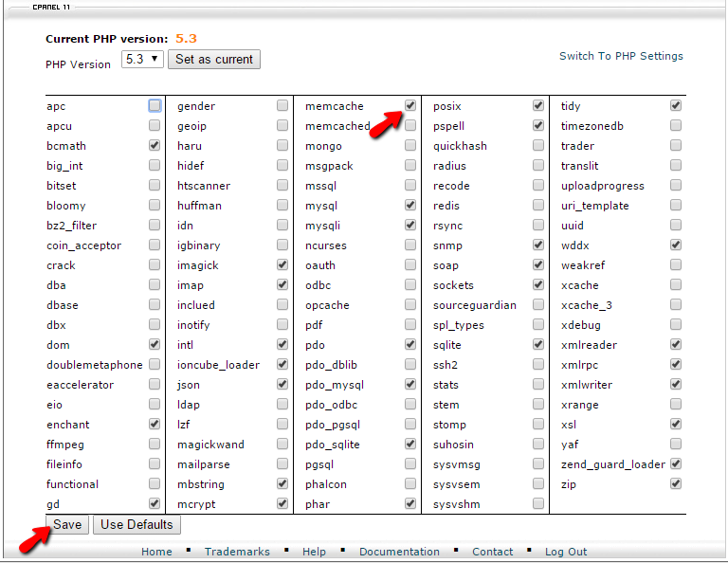Click the Log Out link

click(x=566, y=552)
